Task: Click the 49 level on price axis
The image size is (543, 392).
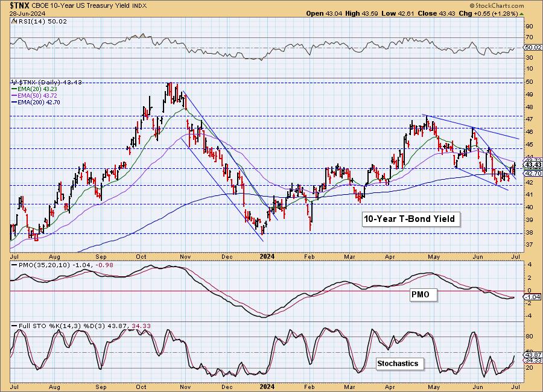Action: coord(530,95)
